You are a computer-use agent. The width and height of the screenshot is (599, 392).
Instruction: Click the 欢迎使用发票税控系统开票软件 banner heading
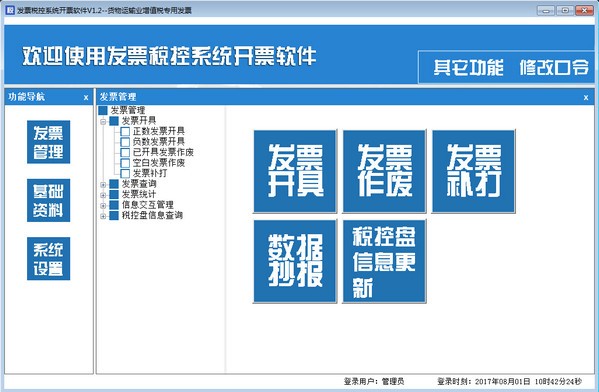point(169,57)
